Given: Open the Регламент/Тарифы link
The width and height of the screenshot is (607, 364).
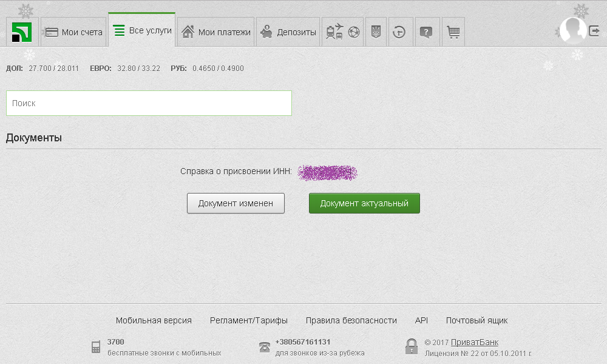Looking at the screenshot, I should [x=248, y=320].
